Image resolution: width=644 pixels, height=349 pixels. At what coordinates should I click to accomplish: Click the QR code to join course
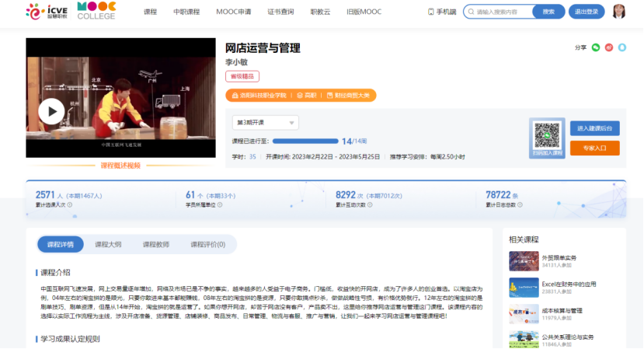(x=547, y=138)
